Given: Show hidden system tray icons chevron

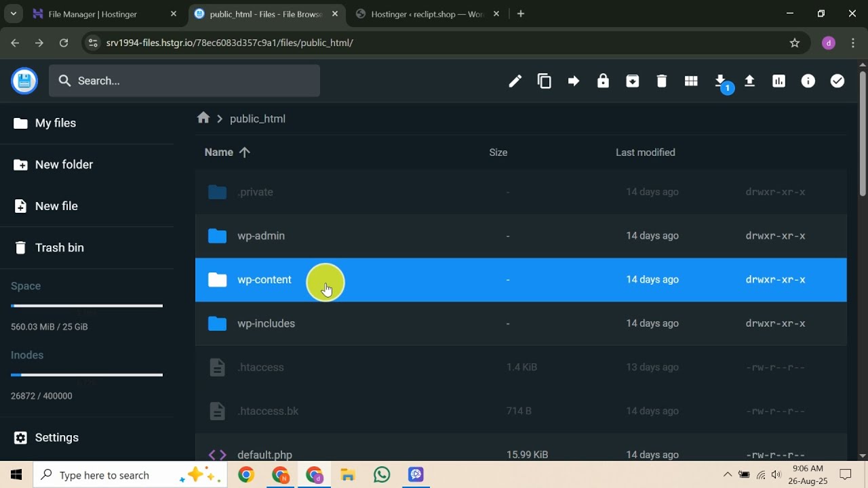Looking at the screenshot, I should [727, 475].
